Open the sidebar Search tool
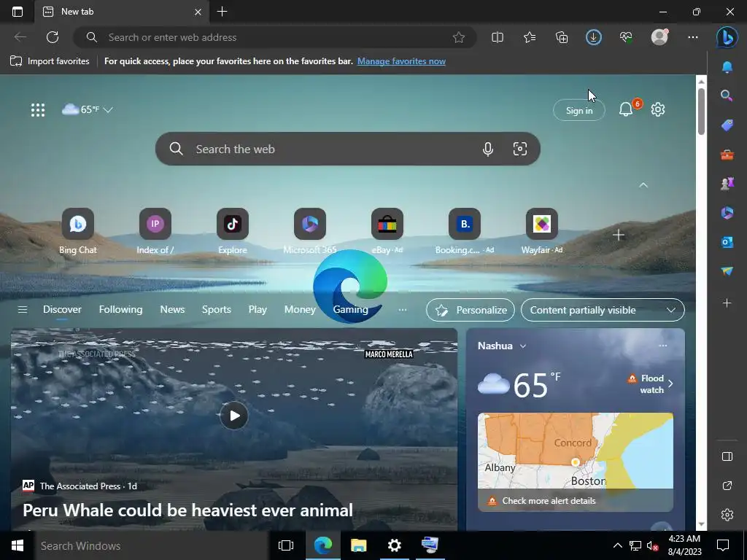 (x=727, y=96)
